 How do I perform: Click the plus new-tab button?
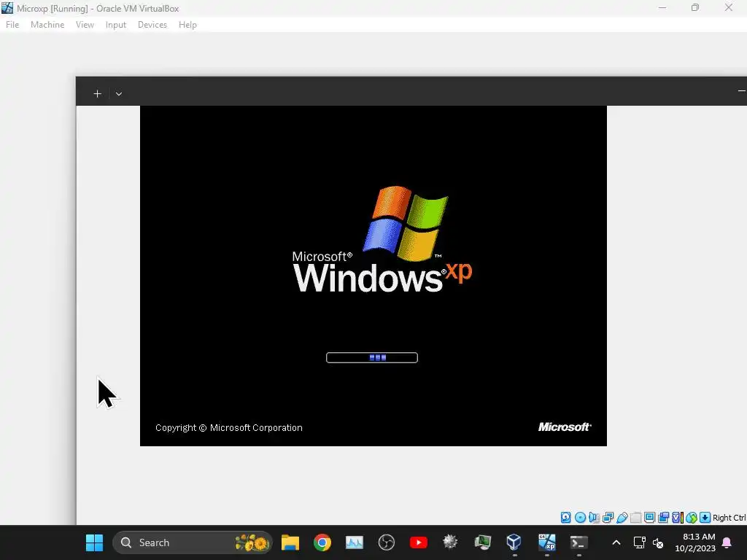click(97, 94)
